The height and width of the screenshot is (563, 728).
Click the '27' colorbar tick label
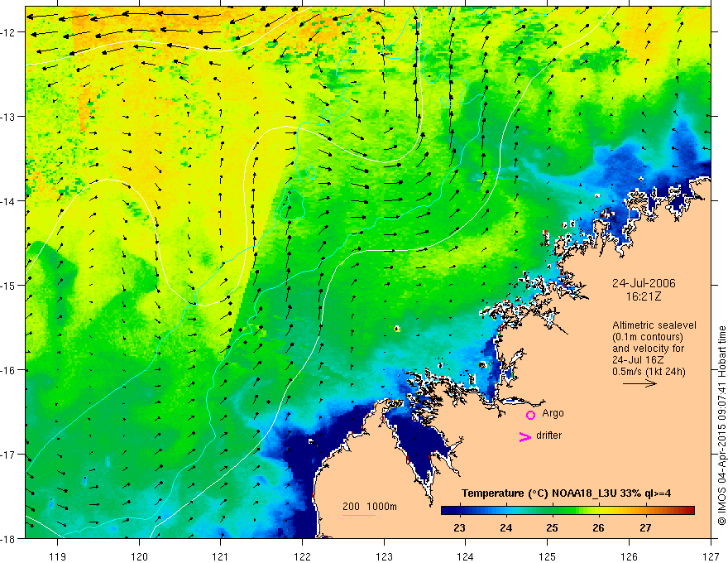pyautogui.click(x=645, y=527)
